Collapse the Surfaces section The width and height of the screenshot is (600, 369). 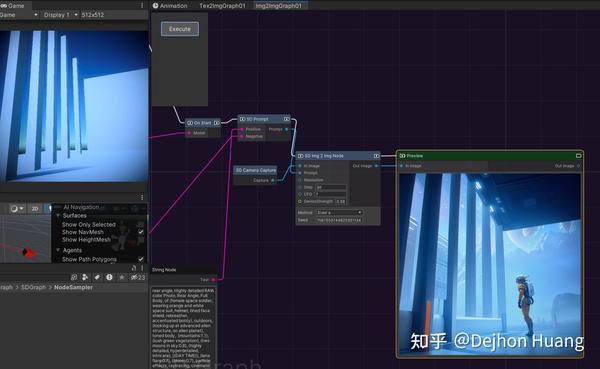tap(58, 216)
